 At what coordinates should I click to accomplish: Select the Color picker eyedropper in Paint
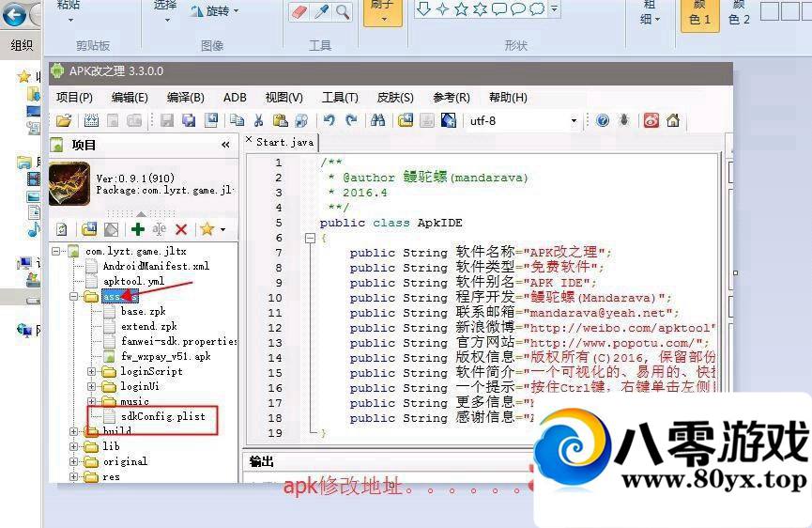click(x=322, y=11)
